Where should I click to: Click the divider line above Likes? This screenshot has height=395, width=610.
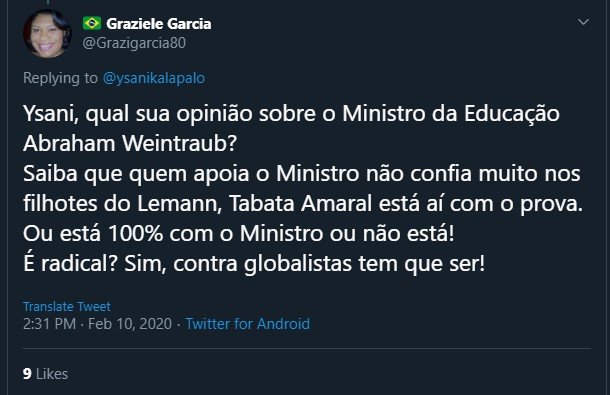(x=307, y=348)
